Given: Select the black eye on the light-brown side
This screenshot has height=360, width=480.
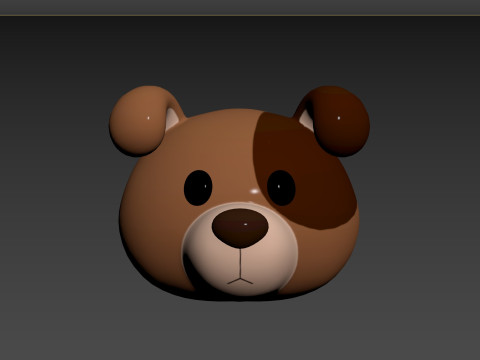Looking at the screenshot, I should click(x=198, y=188).
